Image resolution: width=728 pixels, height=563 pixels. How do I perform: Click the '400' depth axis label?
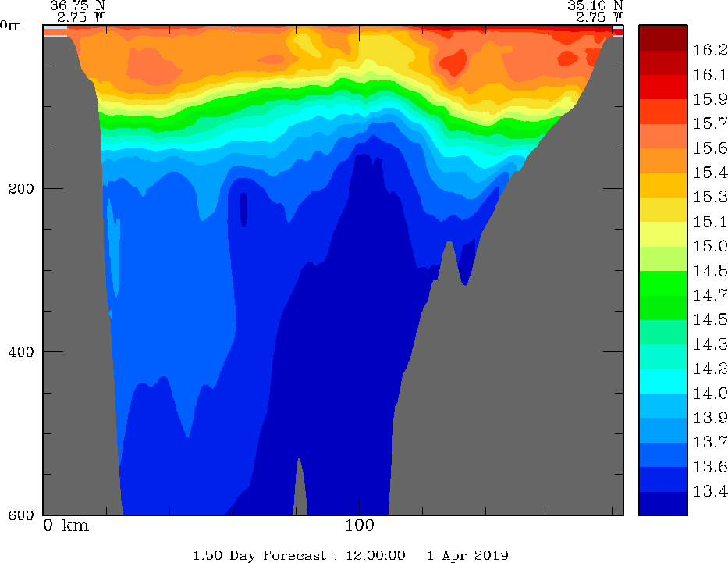16,351
